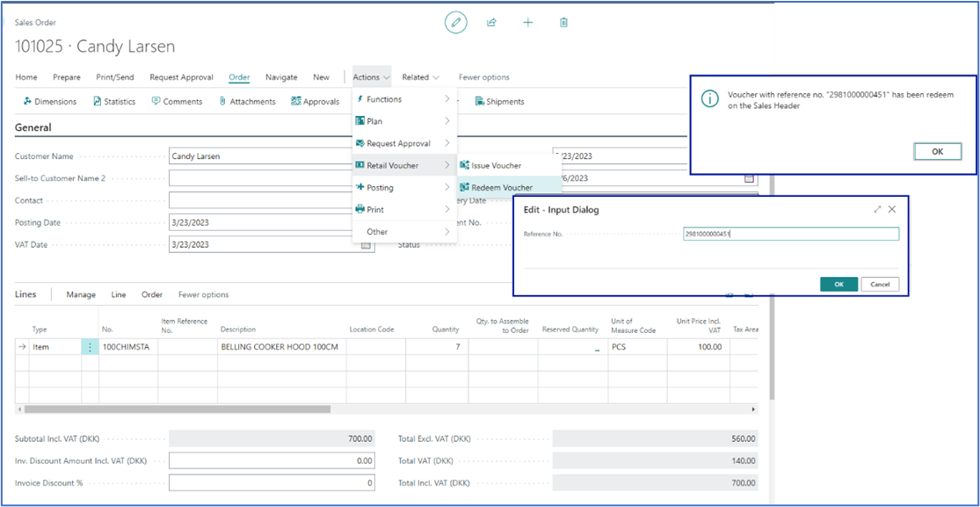Open Attachments action
Image resolution: width=980 pixels, height=507 pixels.
[247, 101]
